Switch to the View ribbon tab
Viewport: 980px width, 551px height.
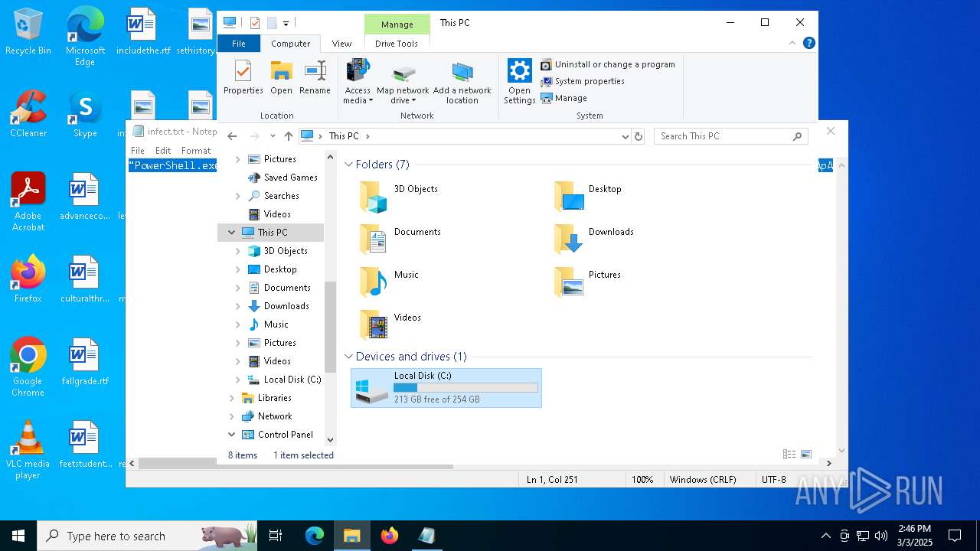pos(341,44)
